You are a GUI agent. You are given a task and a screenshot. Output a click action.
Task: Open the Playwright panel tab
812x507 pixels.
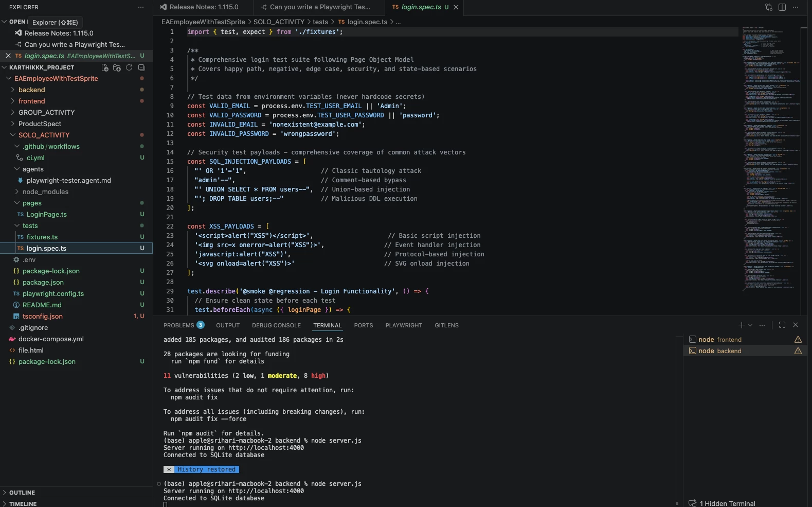[x=404, y=325]
